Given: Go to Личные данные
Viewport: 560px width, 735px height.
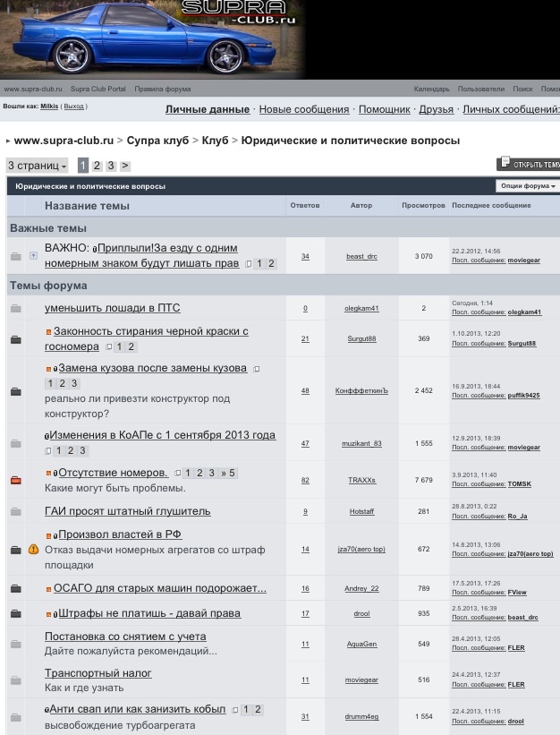Looking at the screenshot, I should click(207, 109).
